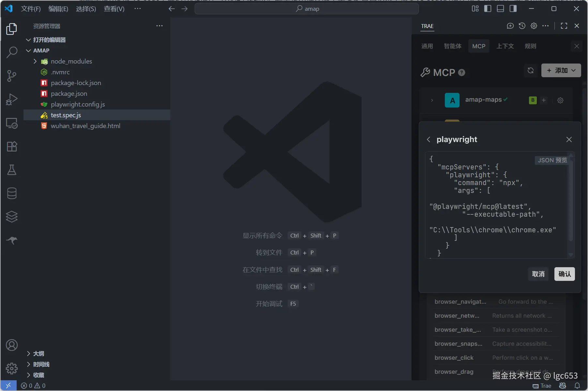This screenshot has height=391, width=588.
Task: Open notifications bell in status bar
Action: point(577,386)
